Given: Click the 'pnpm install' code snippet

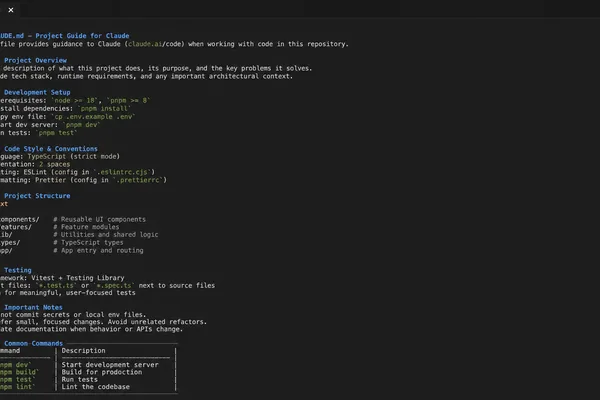Looking at the screenshot, I should click(104, 109).
